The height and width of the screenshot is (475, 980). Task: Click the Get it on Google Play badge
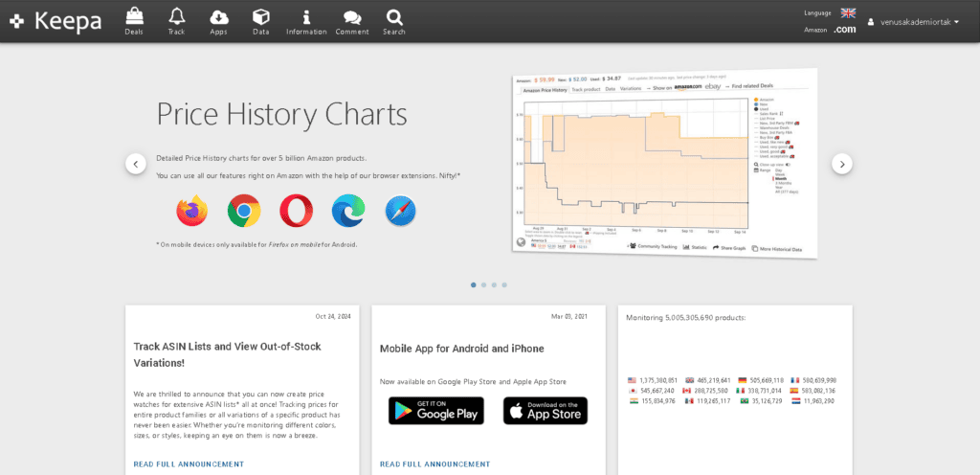click(x=436, y=411)
